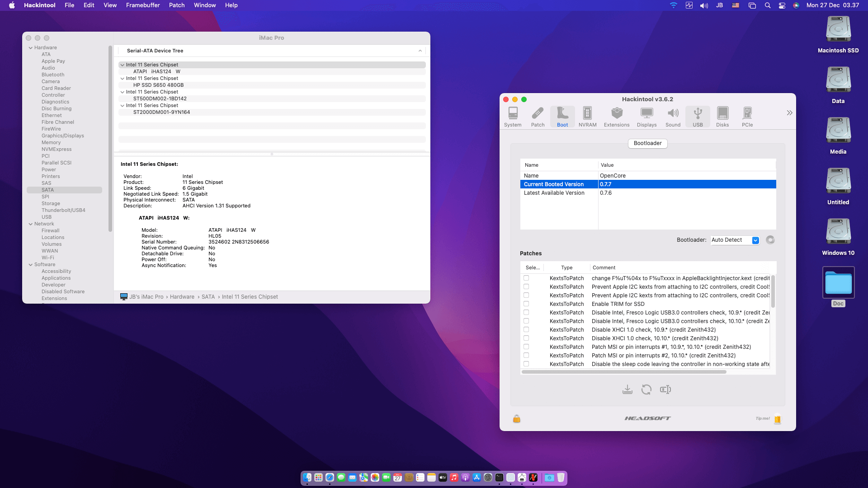Open the Window menu
This screenshot has height=488, width=868.
(205, 5)
